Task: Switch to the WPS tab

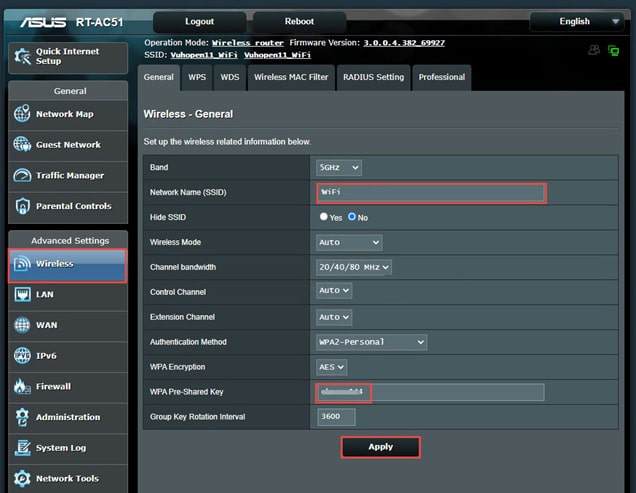Action: [x=198, y=77]
